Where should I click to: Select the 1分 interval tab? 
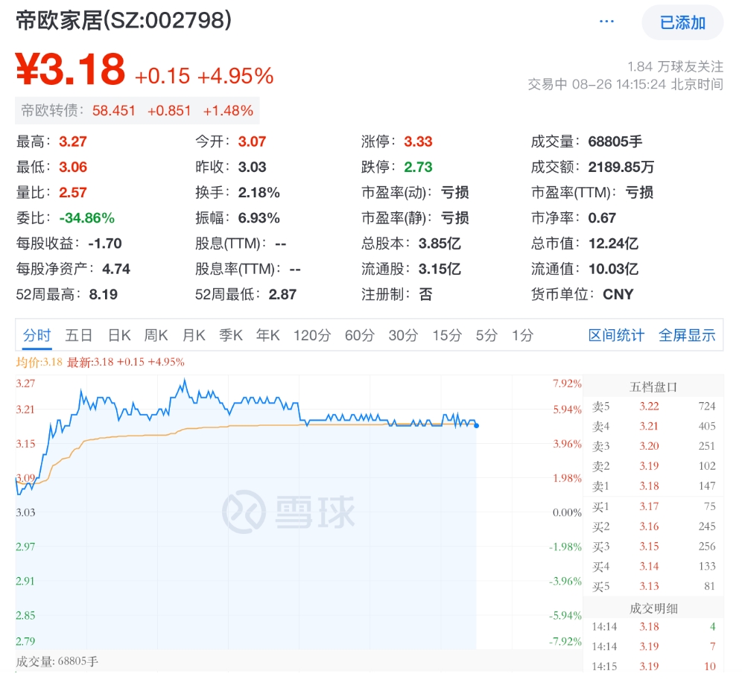click(522, 335)
